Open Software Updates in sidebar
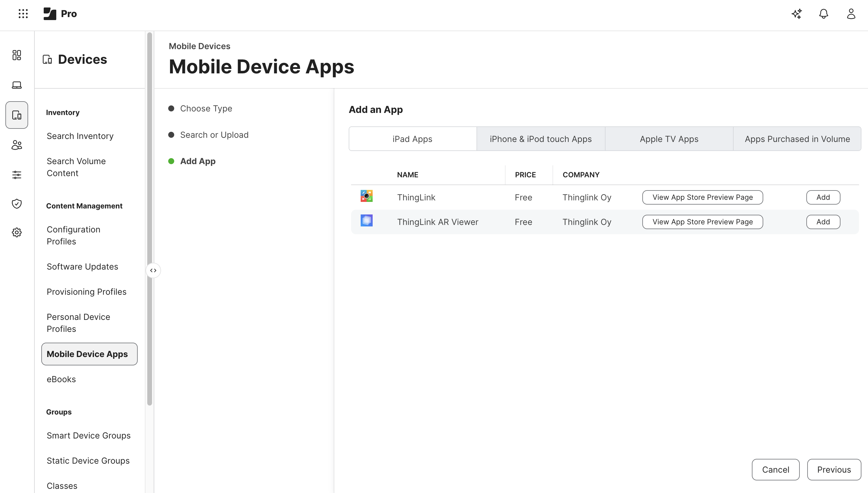 (82, 267)
